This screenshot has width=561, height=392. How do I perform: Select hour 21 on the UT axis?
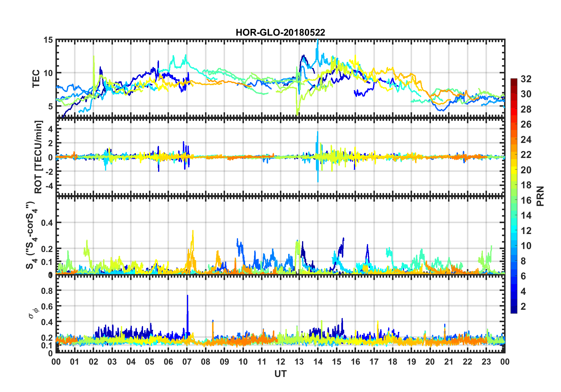point(449,362)
